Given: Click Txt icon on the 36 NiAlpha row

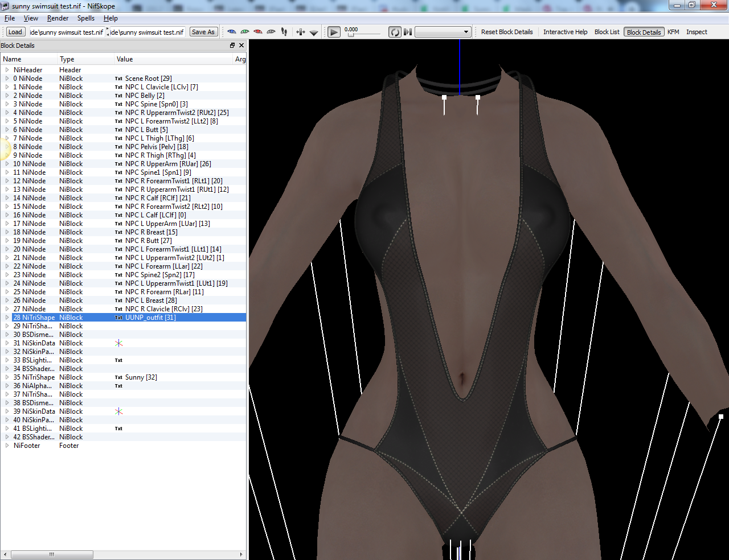Looking at the screenshot, I should (x=118, y=386).
